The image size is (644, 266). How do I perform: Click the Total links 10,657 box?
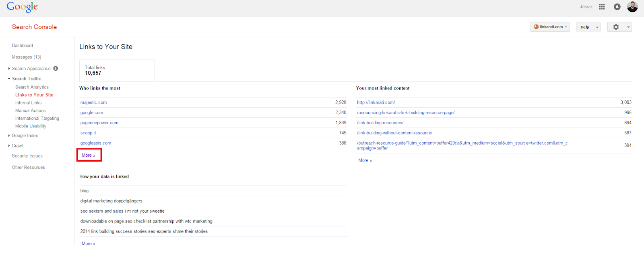pyautogui.click(x=117, y=70)
